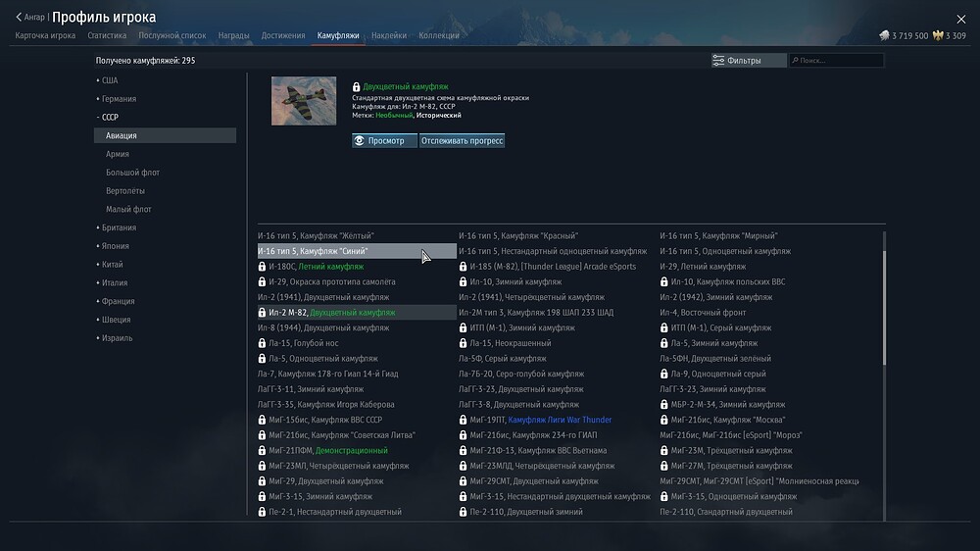The image size is (980, 551).
Task: Click the camouflage list vertical scrollbar
Action: 884,304
